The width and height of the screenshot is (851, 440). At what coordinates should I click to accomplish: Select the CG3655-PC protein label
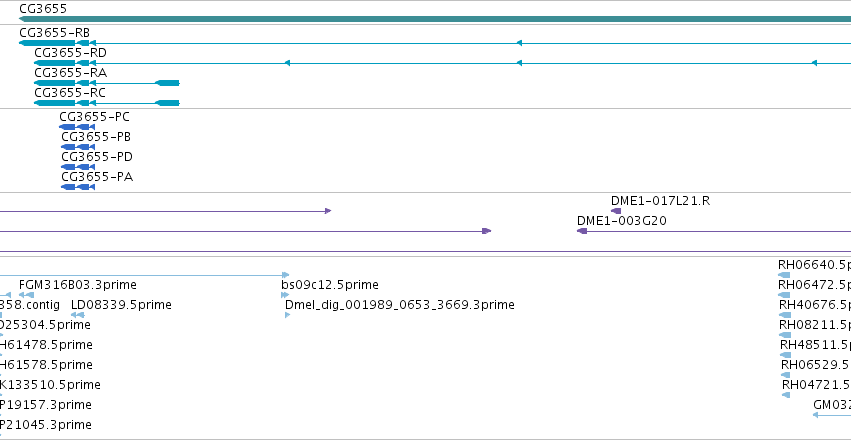[x=94, y=117]
